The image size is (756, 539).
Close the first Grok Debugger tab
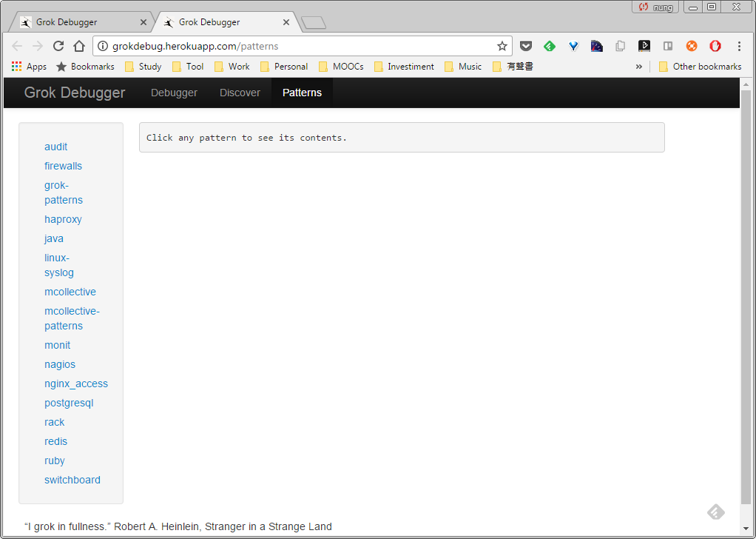[144, 22]
